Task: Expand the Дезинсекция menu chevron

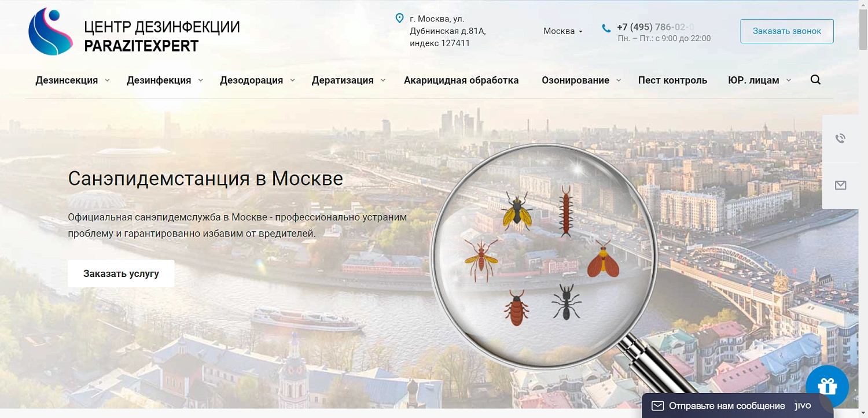Action: click(x=108, y=80)
